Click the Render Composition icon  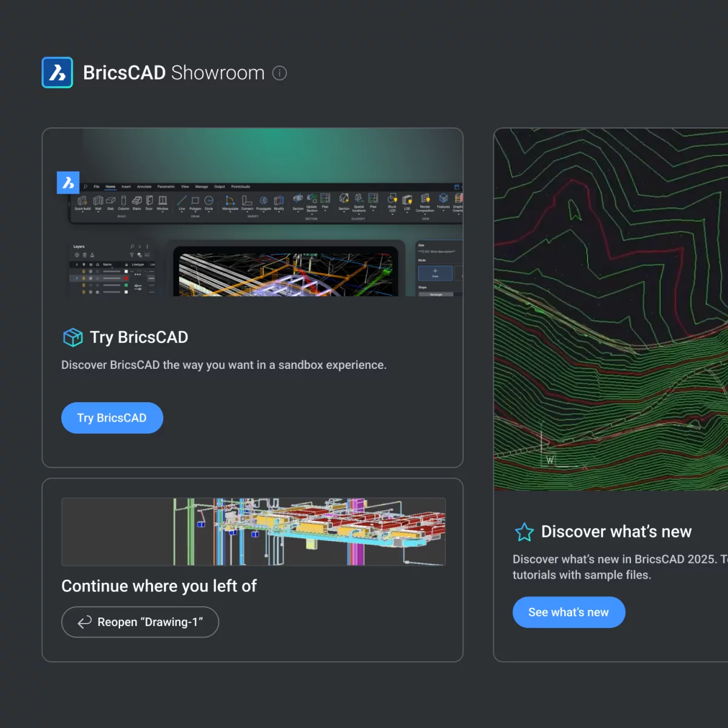click(x=425, y=200)
